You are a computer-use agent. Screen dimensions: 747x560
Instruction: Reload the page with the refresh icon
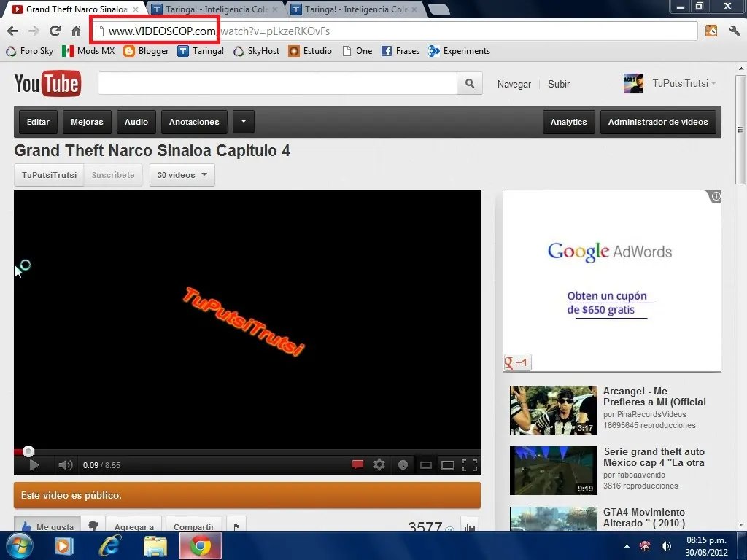pyautogui.click(x=55, y=31)
